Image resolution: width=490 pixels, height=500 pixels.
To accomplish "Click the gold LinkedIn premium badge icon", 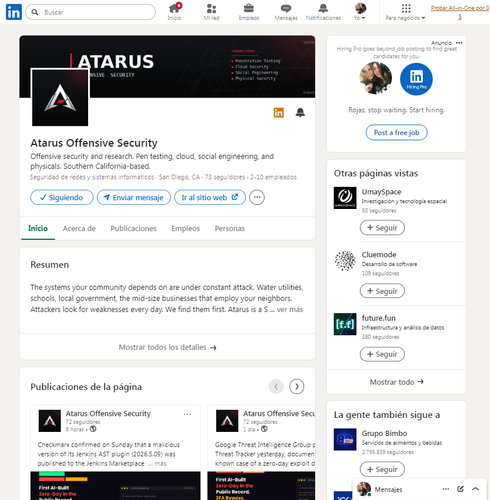I will click(279, 113).
